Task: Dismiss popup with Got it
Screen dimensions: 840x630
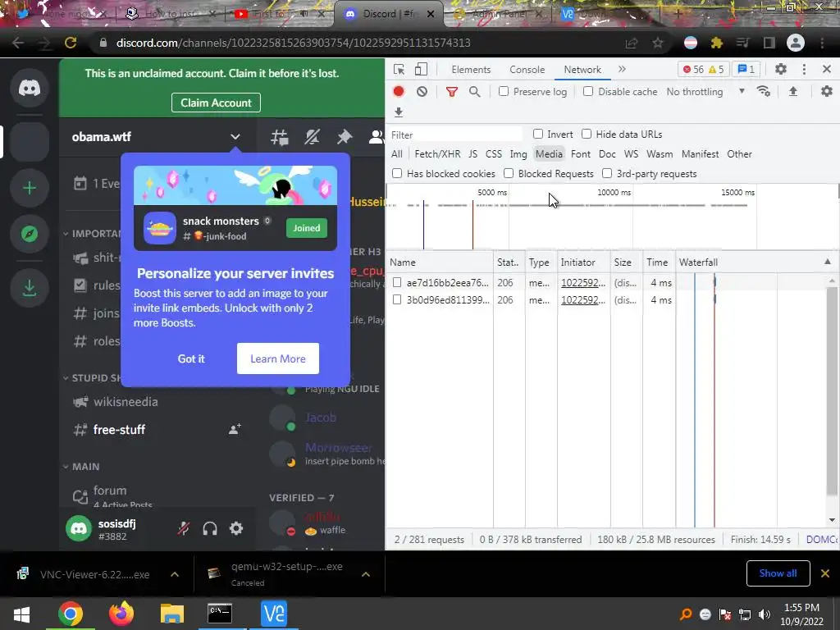Action: coord(191,359)
